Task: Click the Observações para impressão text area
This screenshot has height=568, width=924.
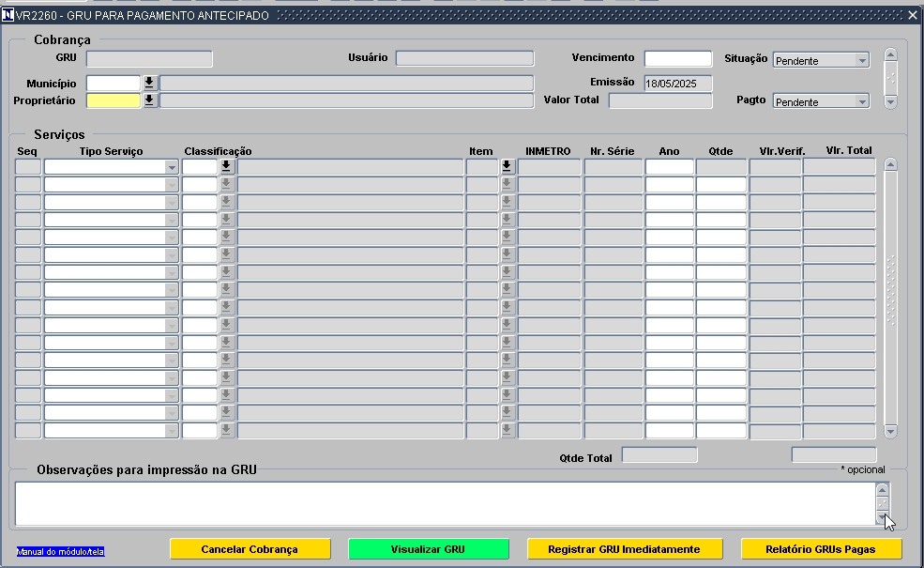Action: pos(446,504)
